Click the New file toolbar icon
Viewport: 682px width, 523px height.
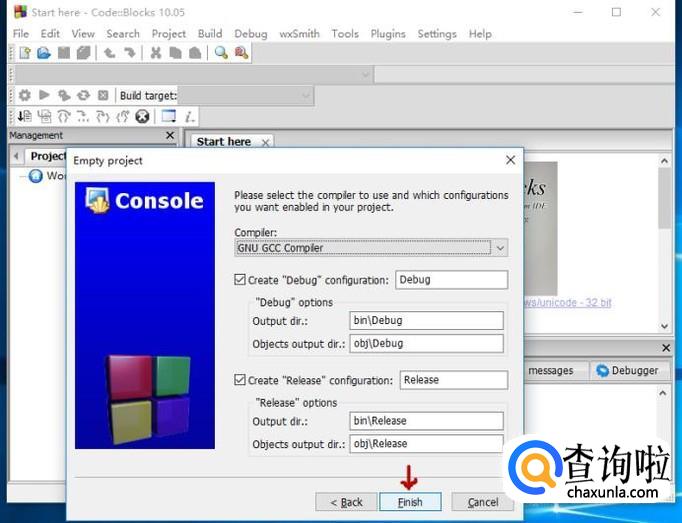pos(25,53)
